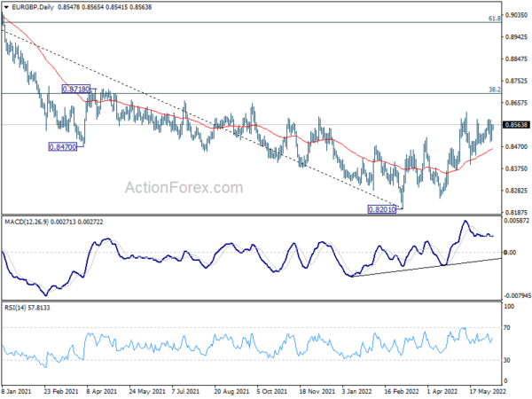Image resolution: width=532 pixels, height=399 pixels.
Task: Select the 18 Nov 2021 date label
Action: [317, 392]
